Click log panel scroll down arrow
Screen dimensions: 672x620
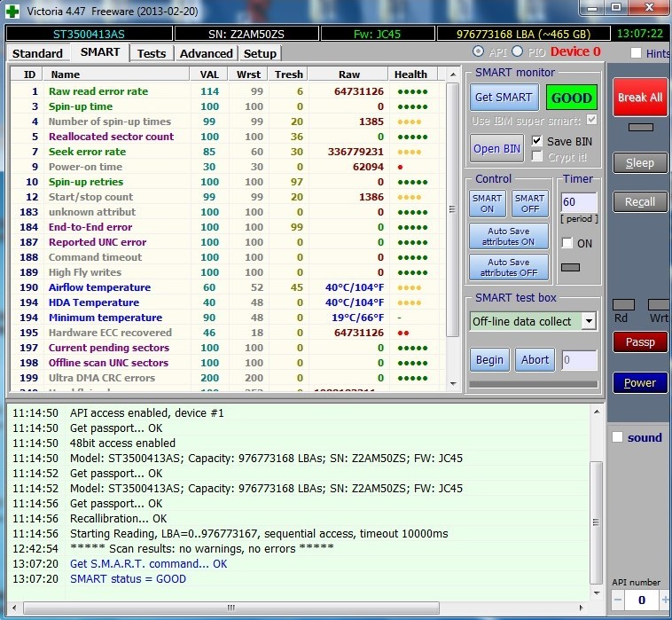coord(596,593)
